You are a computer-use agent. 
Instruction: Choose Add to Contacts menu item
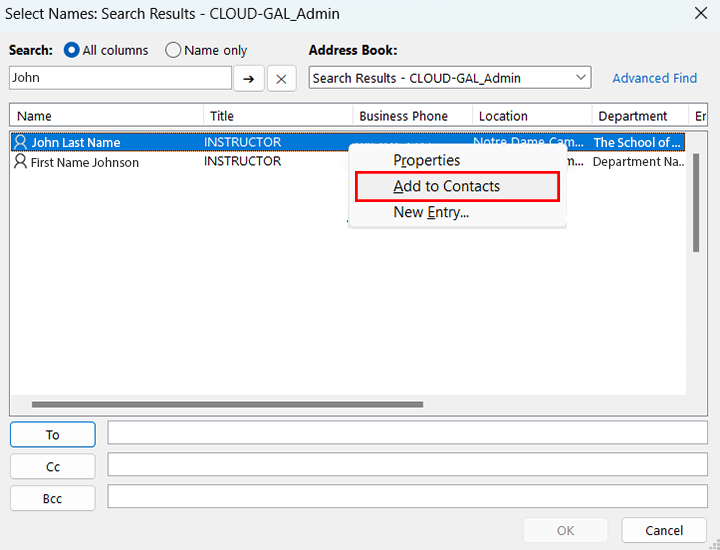pos(446,186)
